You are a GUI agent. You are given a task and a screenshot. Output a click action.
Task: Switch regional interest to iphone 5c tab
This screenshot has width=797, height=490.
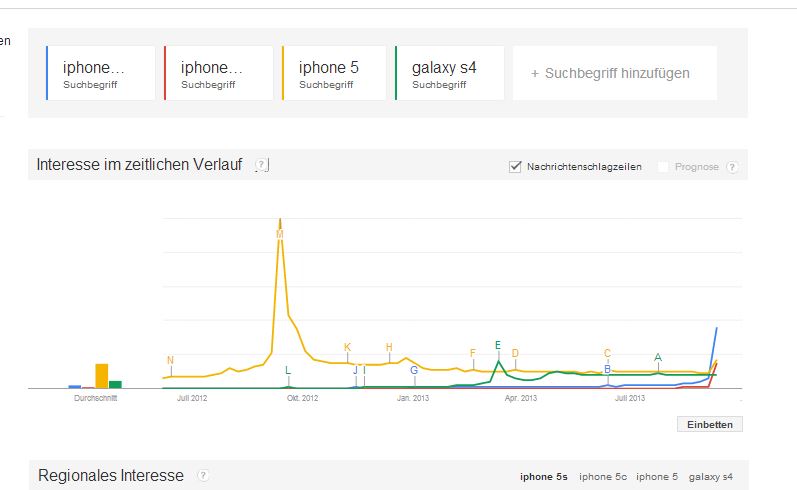(x=602, y=477)
